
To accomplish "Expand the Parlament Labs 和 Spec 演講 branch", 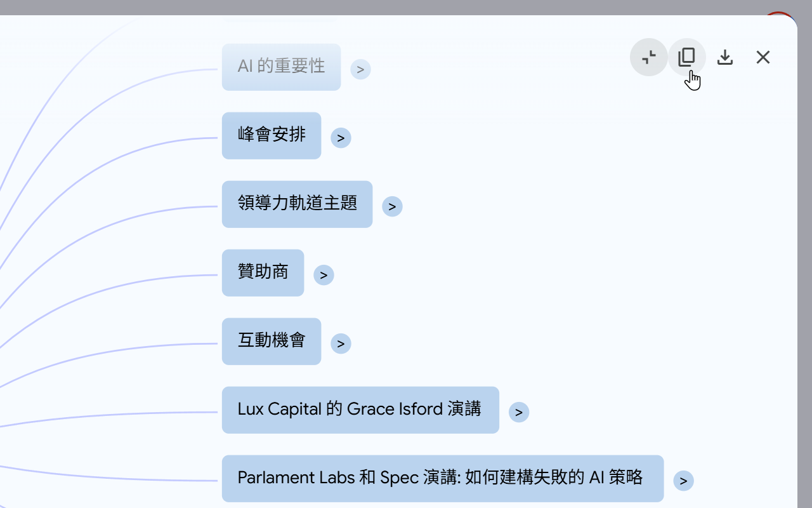I will pos(683,481).
